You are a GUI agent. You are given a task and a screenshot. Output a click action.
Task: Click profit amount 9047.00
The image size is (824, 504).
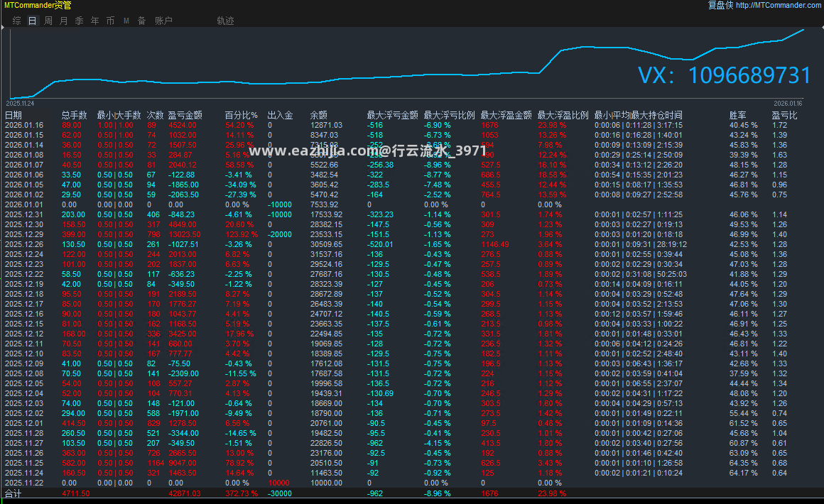click(x=183, y=464)
